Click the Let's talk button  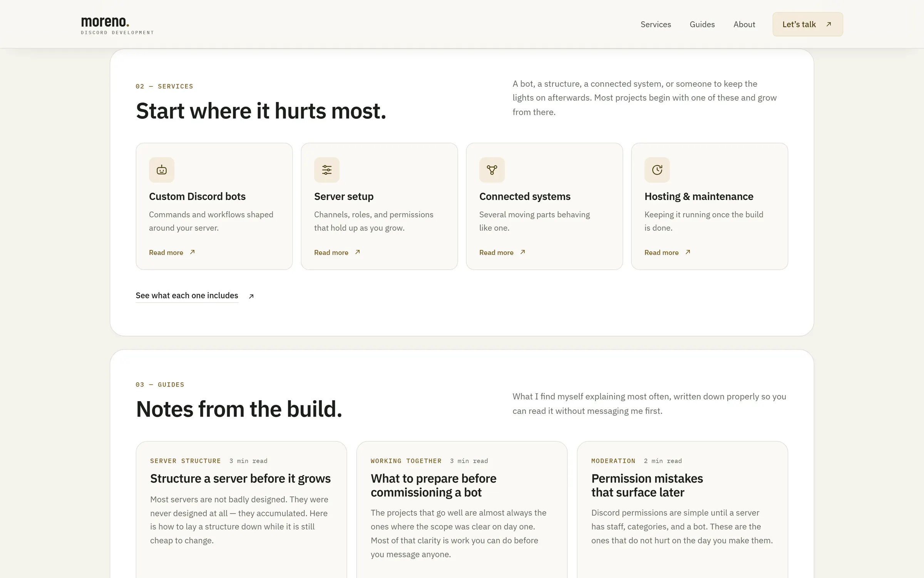pos(807,24)
